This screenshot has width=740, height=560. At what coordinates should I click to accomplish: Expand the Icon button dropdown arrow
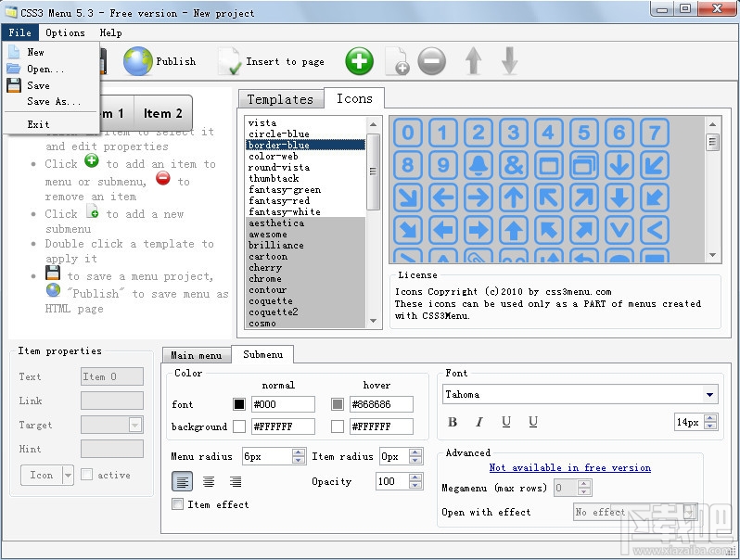68,475
